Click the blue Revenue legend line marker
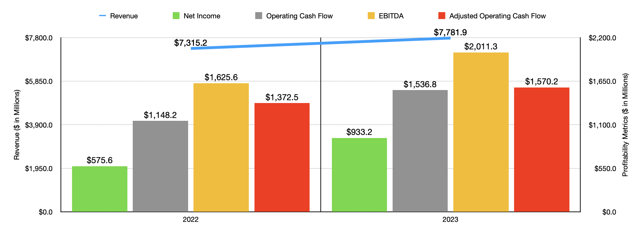644x245 pixels. coord(103,16)
